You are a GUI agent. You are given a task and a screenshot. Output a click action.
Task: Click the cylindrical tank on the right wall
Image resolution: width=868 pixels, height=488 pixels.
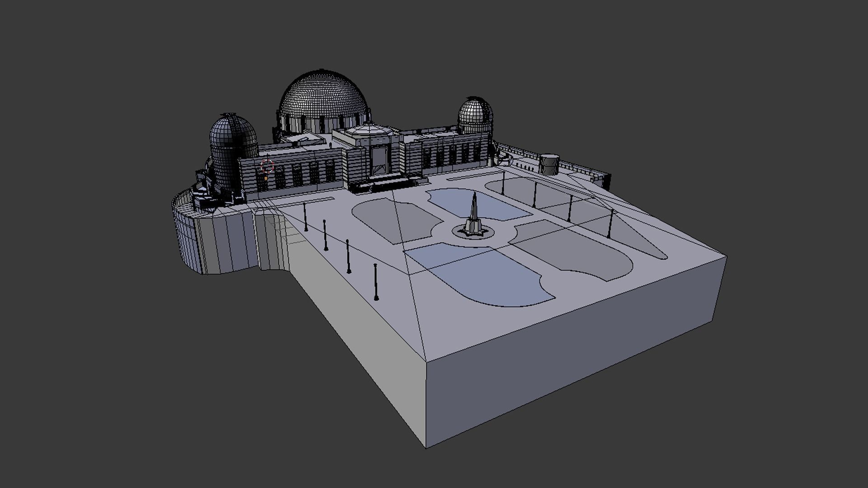click(x=549, y=164)
